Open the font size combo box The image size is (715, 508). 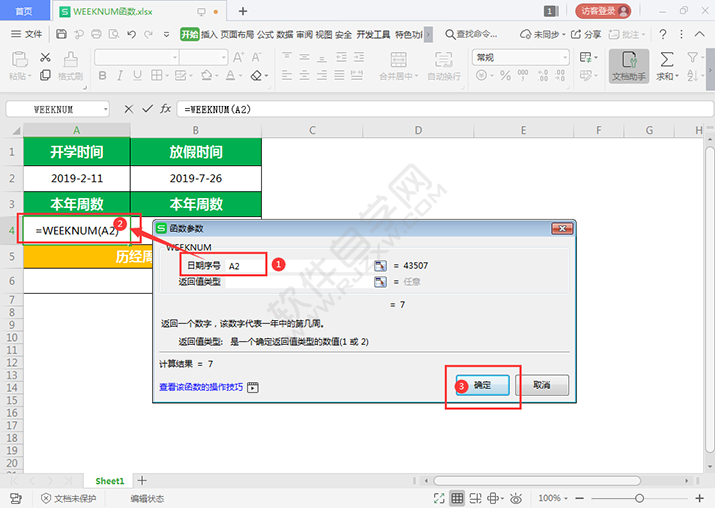(x=203, y=57)
